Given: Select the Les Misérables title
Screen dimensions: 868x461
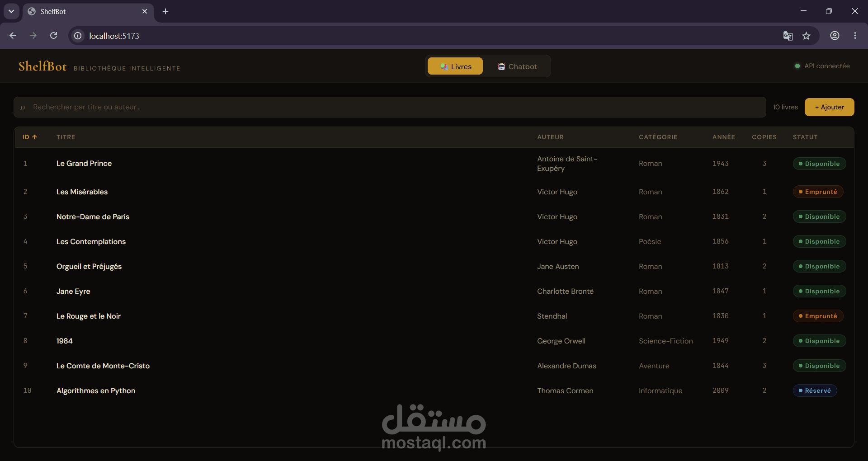Looking at the screenshot, I should coord(82,192).
